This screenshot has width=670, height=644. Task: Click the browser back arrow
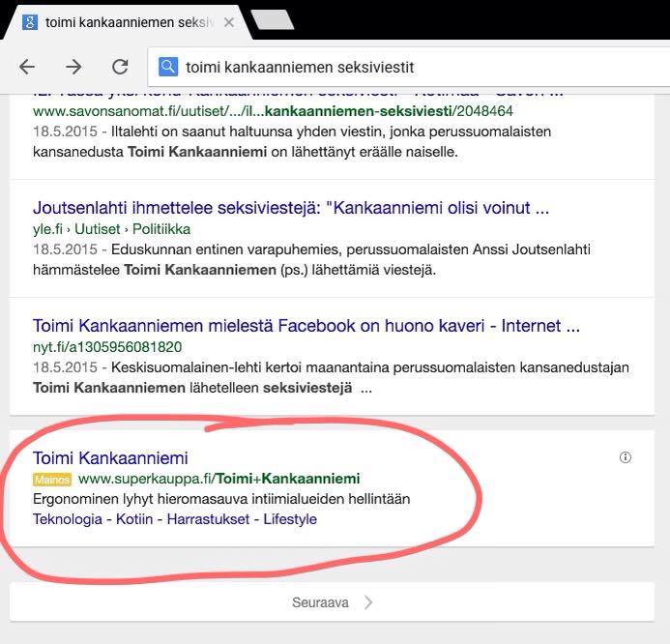coord(27,67)
